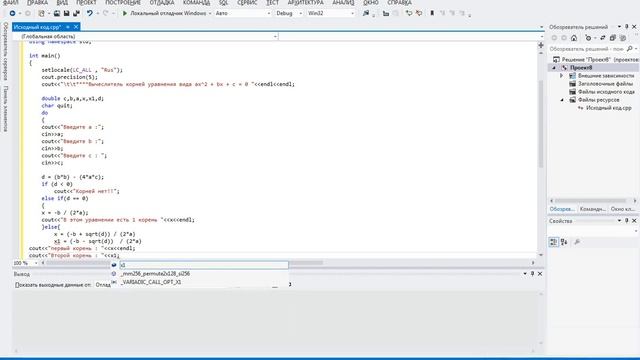Select the Исходный код.cpp editor tab
Image resolution: width=640 pixels, height=360 pixels.
coord(38,27)
